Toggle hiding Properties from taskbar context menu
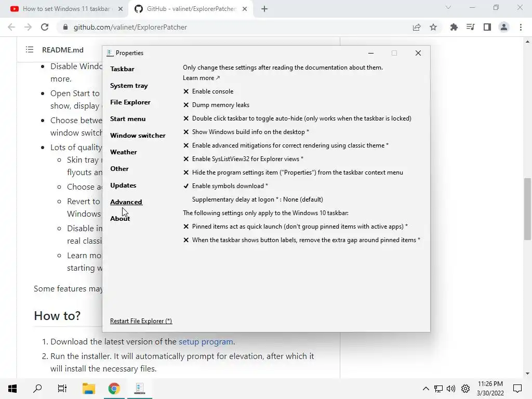The width and height of the screenshot is (532, 399). click(x=293, y=172)
